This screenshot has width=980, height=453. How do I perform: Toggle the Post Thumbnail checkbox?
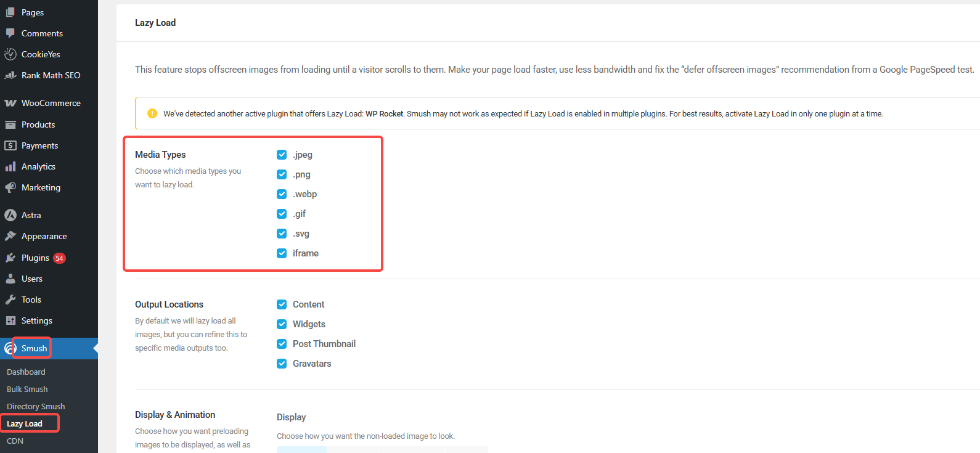pyautogui.click(x=282, y=344)
